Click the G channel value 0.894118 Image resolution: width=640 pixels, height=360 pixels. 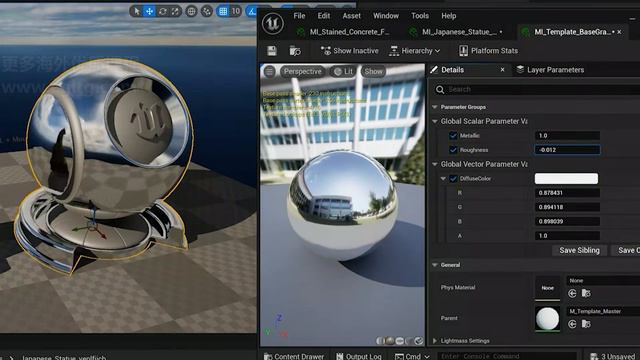567,207
